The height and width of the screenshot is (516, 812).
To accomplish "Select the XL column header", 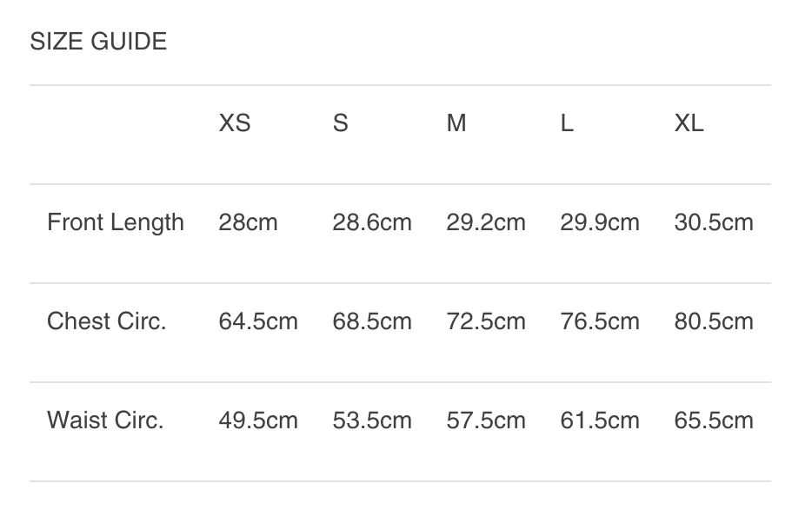I will coord(689,123).
